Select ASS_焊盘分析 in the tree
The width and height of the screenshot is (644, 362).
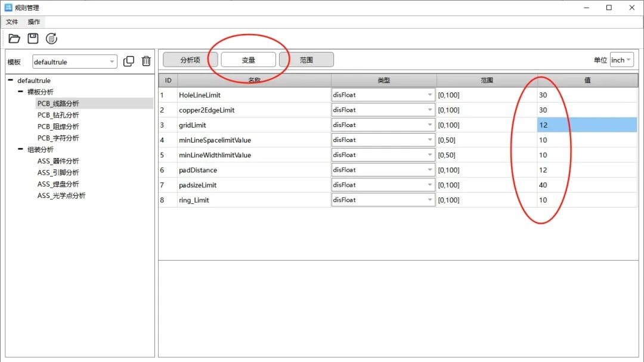pos(58,184)
